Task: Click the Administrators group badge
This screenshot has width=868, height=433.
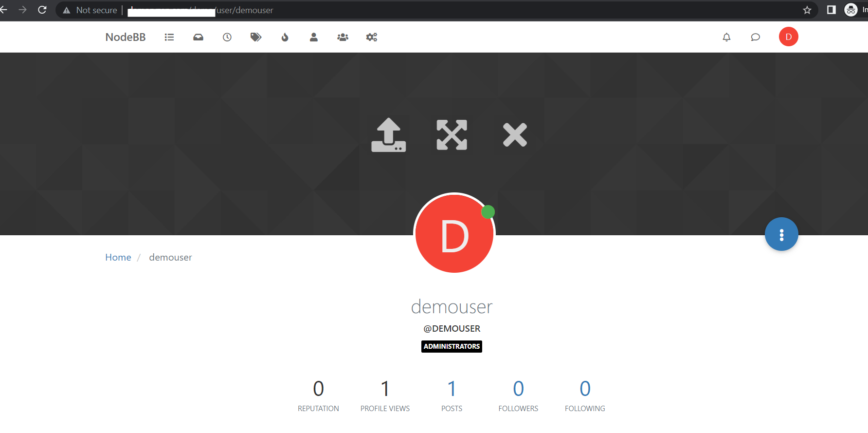Action: (x=452, y=346)
